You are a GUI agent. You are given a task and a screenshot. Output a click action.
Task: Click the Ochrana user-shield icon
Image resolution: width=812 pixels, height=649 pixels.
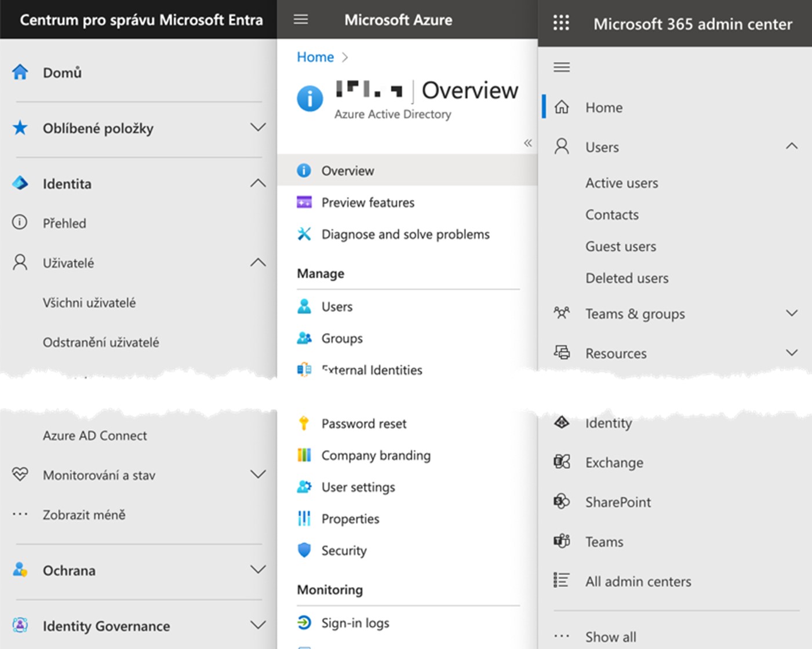(20, 570)
